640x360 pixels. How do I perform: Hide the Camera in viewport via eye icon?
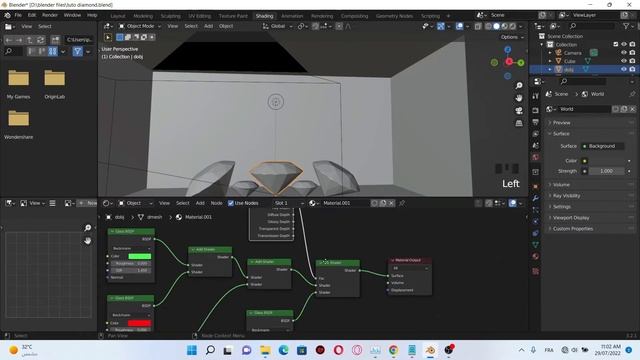624,53
